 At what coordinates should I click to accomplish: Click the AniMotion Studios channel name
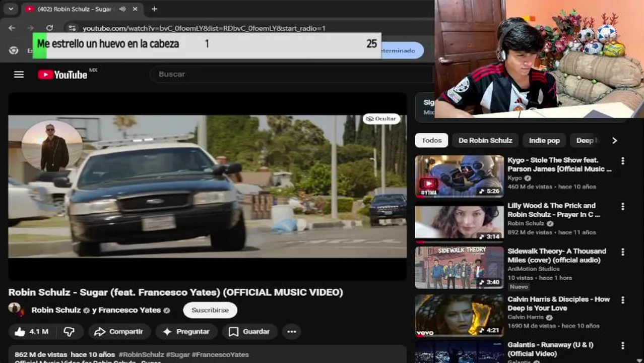pos(533,269)
